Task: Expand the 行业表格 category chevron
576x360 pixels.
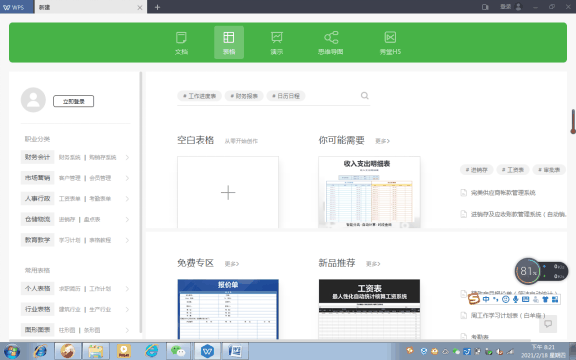Action: point(127,309)
